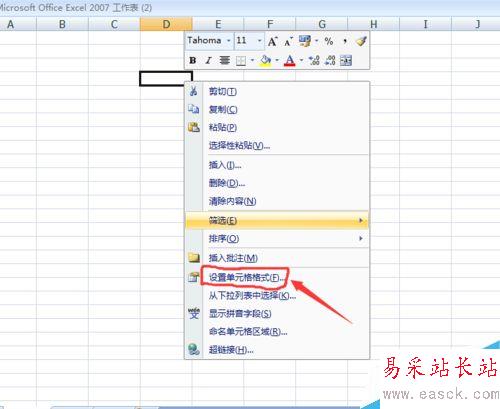Screen dimensions: 500x409
Task: Select column H header
Action: pos(374,24)
